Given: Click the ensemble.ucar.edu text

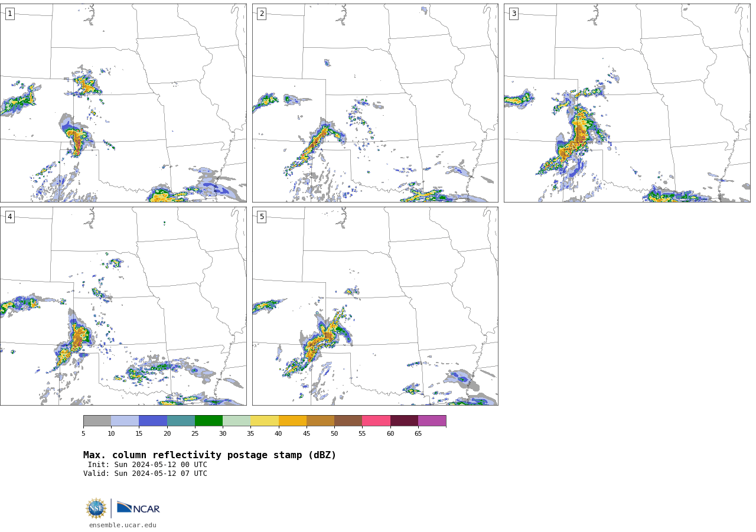Looking at the screenshot, I should (x=123, y=525).
